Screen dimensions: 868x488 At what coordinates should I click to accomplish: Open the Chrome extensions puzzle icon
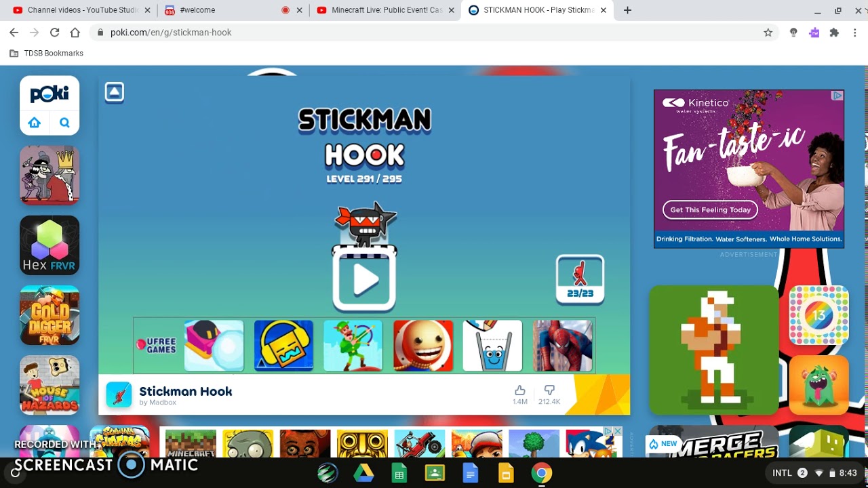[834, 33]
